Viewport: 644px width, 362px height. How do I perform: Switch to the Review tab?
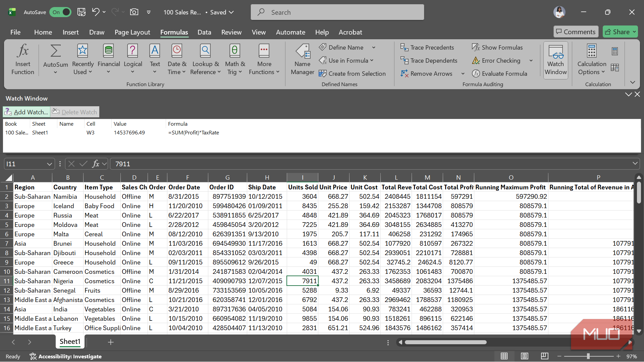tap(231, 32)
